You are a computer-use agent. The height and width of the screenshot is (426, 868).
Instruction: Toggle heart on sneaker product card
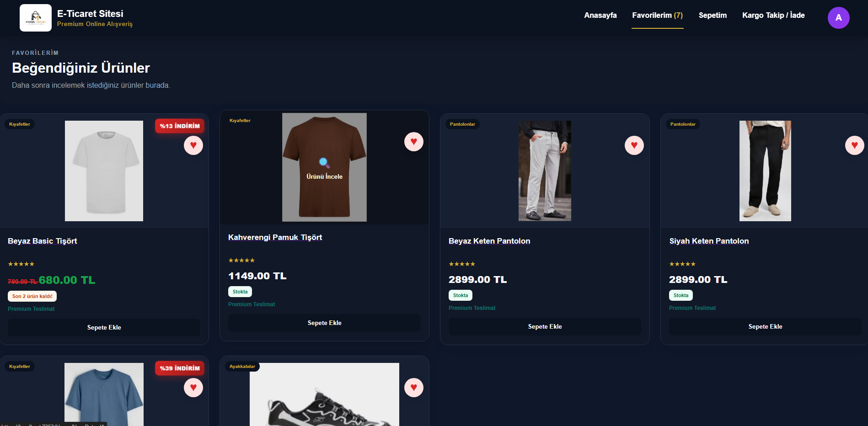tap(414, 388)
